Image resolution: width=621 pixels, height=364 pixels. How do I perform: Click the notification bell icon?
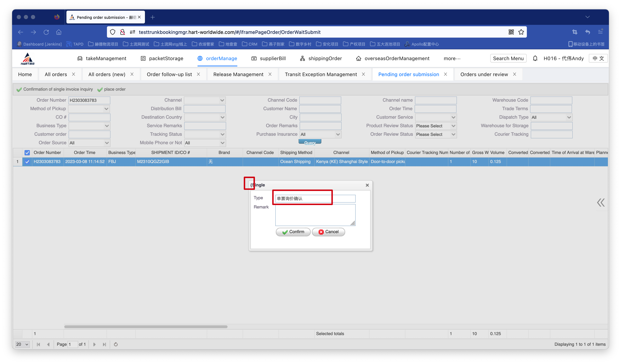(535, 58)
